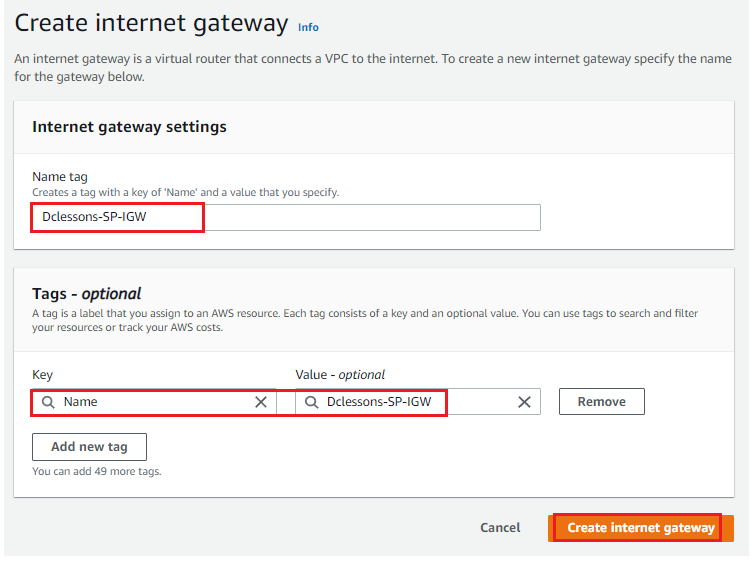
Task: Focus the Value field containing Dclessons-SP-IGW
Action: coord(417,402)
